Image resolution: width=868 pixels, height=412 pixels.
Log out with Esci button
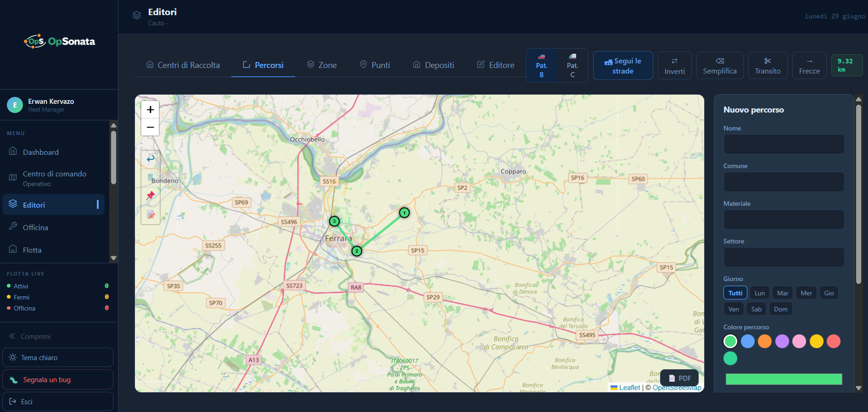pos(58,401)
